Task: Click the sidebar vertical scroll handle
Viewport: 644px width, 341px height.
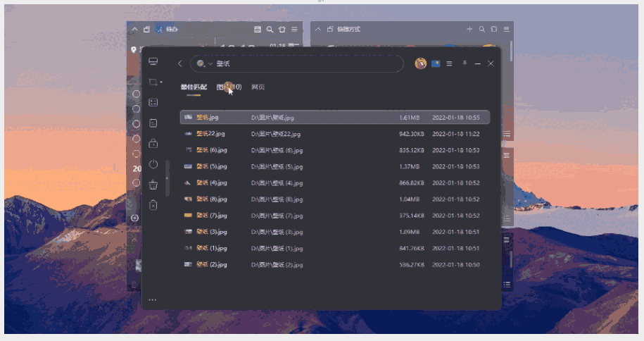Action: pyautogui.click(x=167, y=178)
